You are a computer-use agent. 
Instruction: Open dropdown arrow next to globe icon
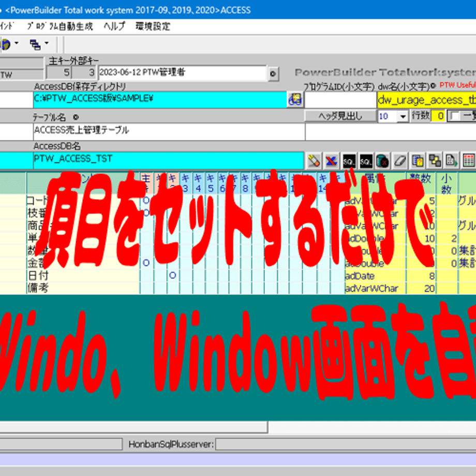pos(17,43)
